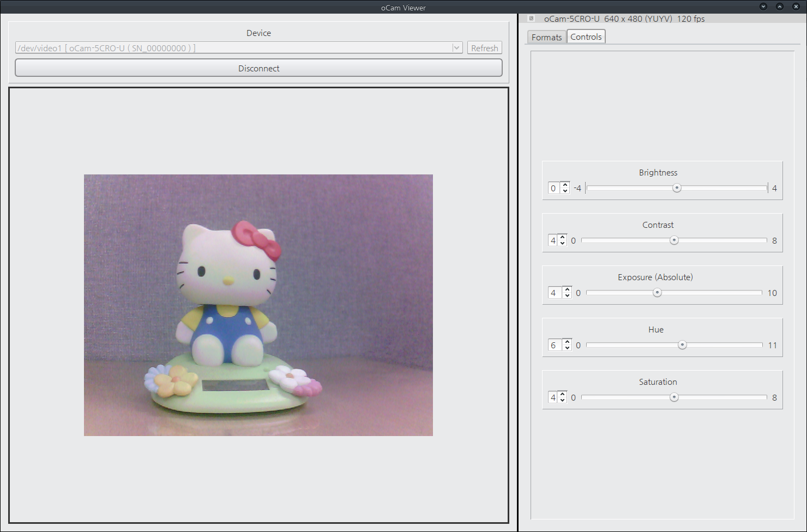Image resolution: width=807 pixels, height=532 pixels.
Task: Increase Contrast with the up arrow
Action: point(562,237)
